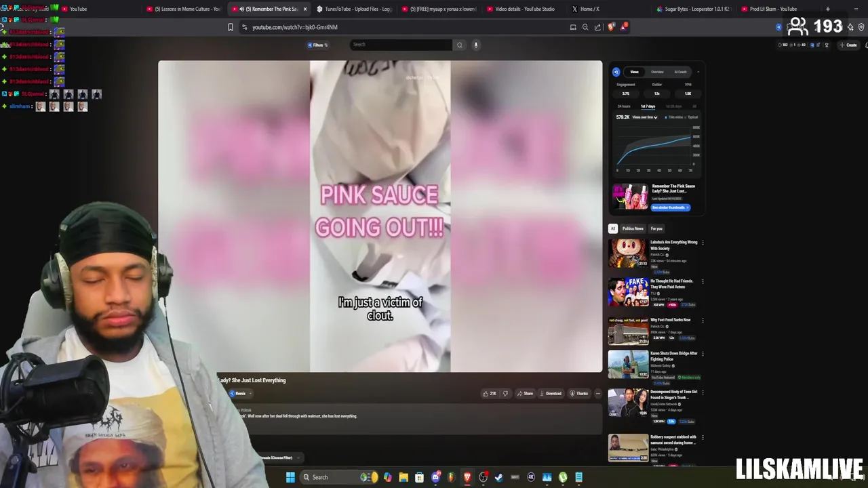Click the Download button under video
This screenshot has width=868, height=488.
[551, 393]
